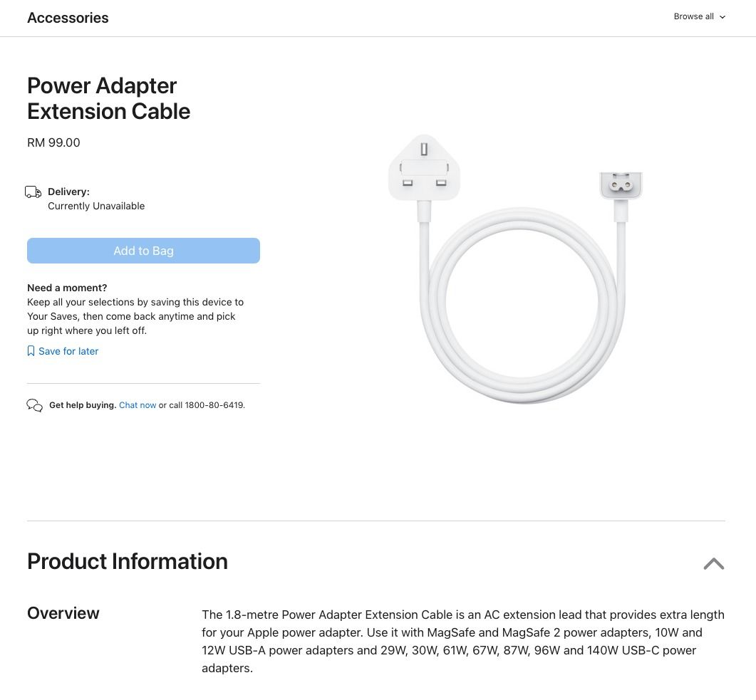
Task: Open the Chat now link
Action: [138, 405]
